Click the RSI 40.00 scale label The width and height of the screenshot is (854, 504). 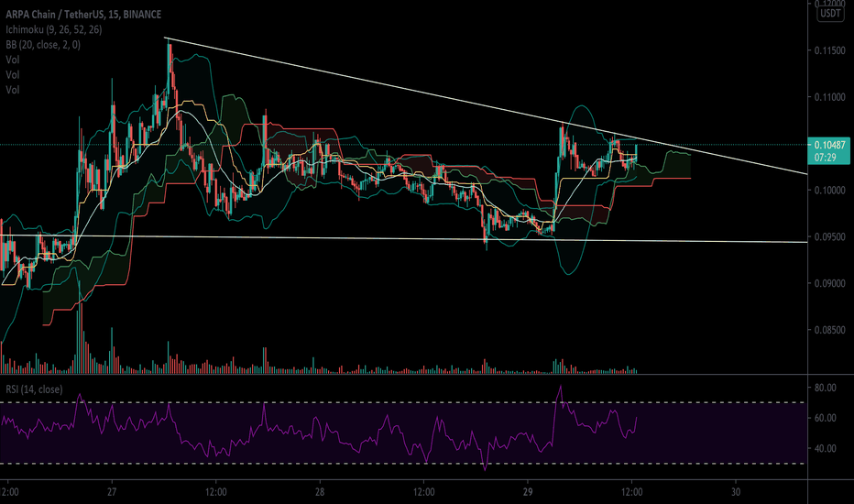tap(825, 448)
